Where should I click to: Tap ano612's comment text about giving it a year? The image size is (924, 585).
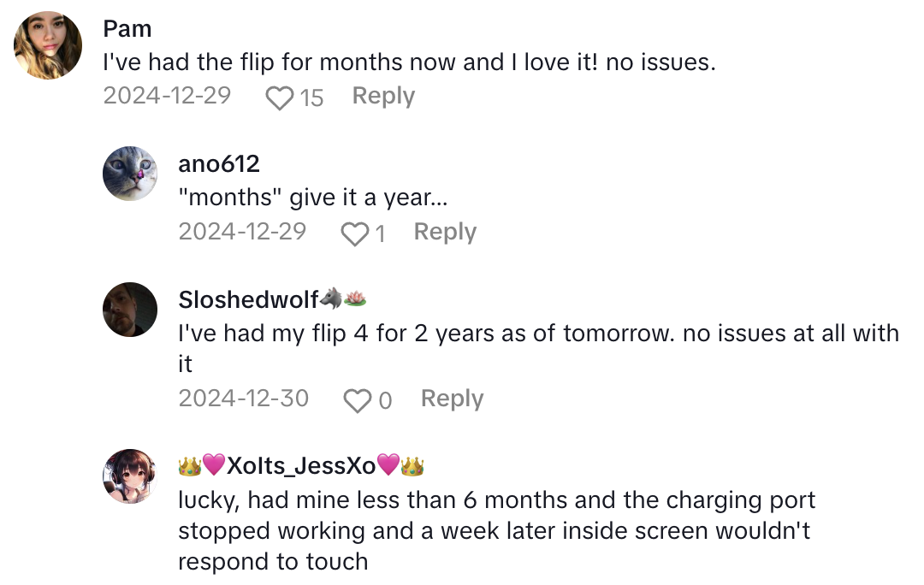click(299, 198)
